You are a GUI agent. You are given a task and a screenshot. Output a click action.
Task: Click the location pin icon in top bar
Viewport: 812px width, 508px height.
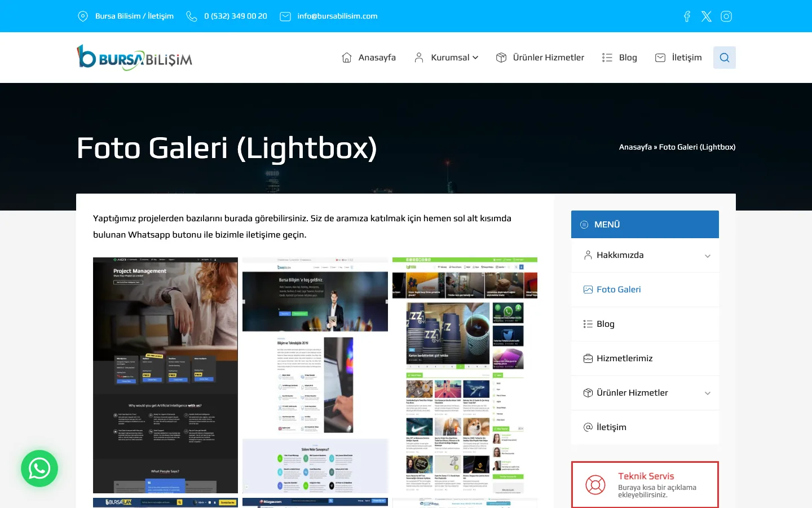[83, 16]
